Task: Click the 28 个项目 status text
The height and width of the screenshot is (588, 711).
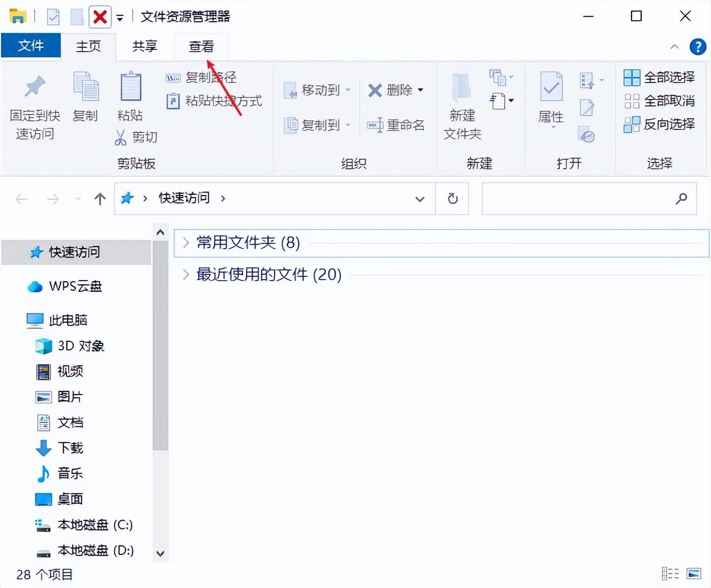Action: click(44, 575)
